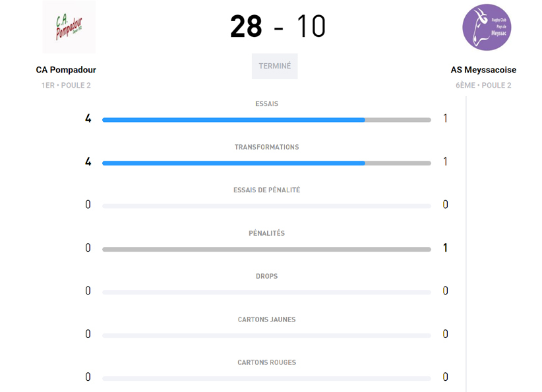542x392 pixels.
Task: Click the home score 28
Action: (x=246, y=27)
